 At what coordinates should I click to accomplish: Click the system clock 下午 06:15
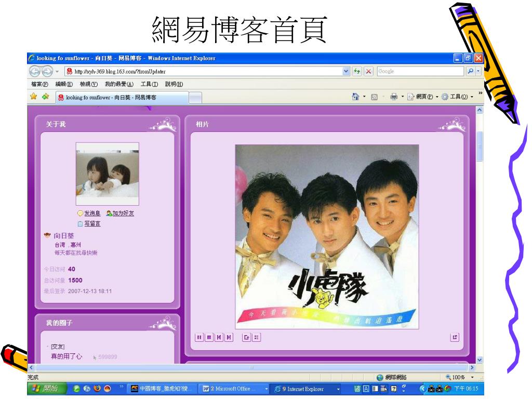467,389
